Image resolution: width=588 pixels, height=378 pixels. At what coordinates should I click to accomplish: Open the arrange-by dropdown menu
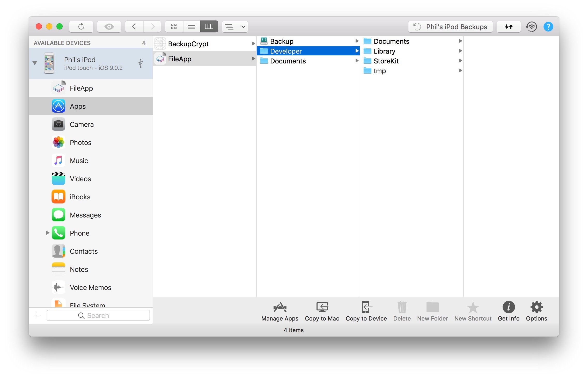point(235,27)
